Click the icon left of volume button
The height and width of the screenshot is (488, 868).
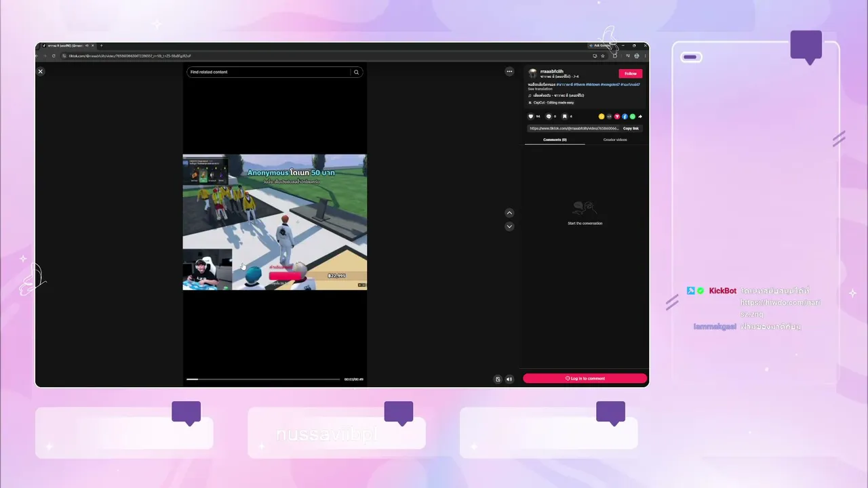pos(498,379)
